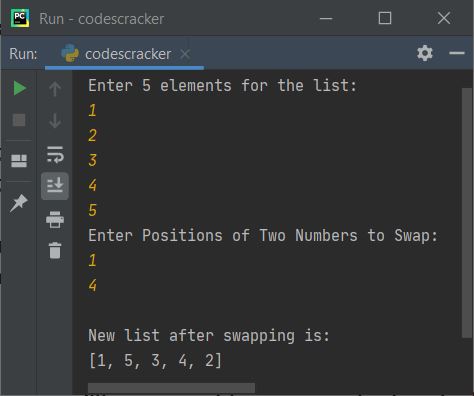
Task: Click the print output icon
Action: tap(55, 219)
